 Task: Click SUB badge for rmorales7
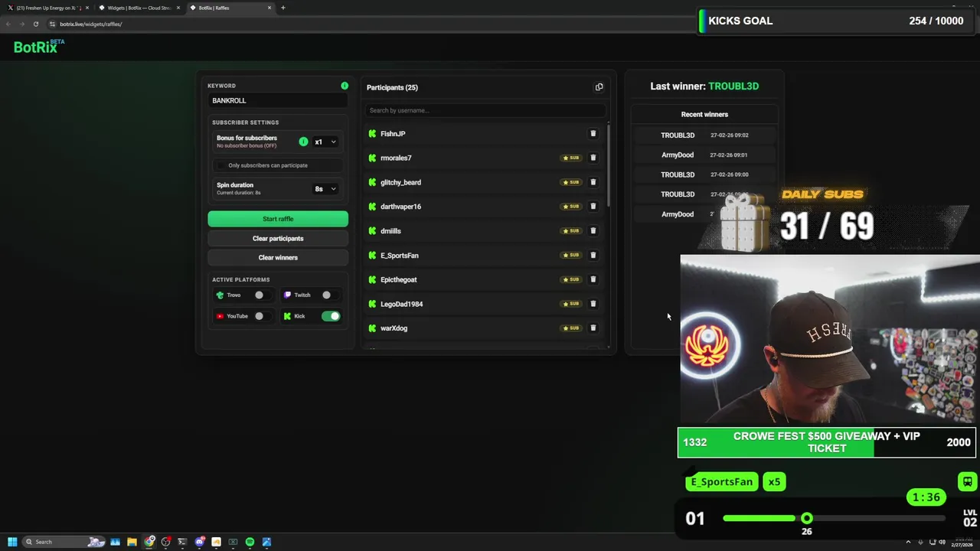(x=571, y=158)
